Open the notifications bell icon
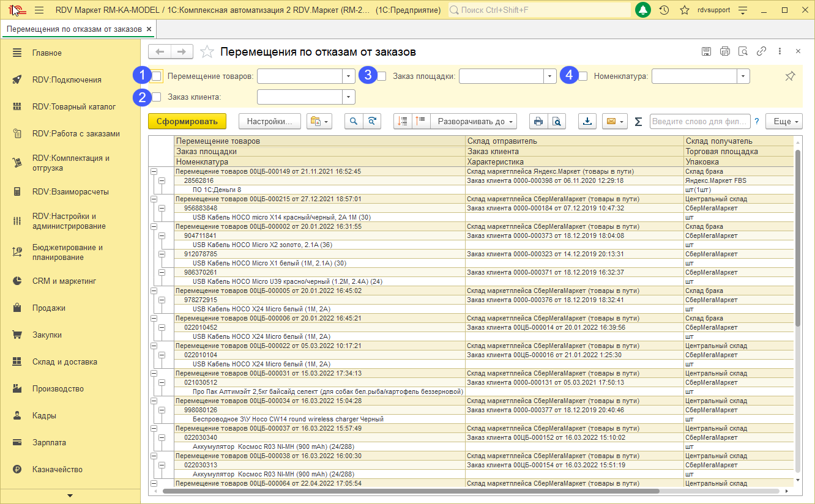The image size is (815, 504). [x=642, y=10]
